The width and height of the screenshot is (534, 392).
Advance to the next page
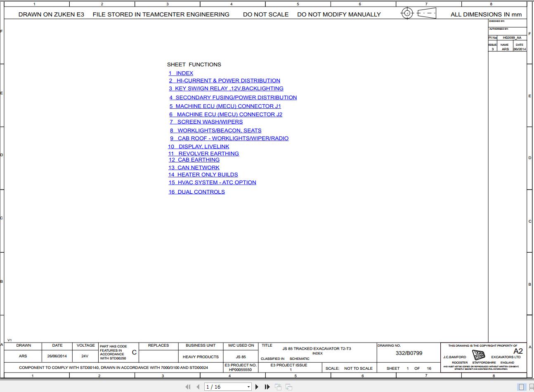(x=257, y=387)
